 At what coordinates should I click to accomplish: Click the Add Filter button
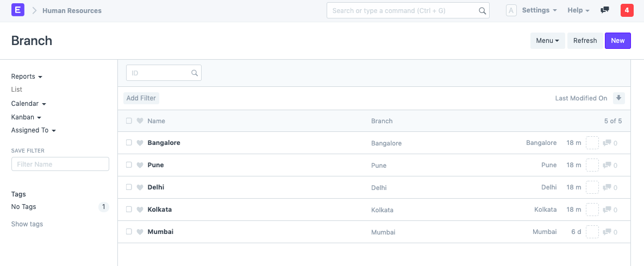pos(141,98)
